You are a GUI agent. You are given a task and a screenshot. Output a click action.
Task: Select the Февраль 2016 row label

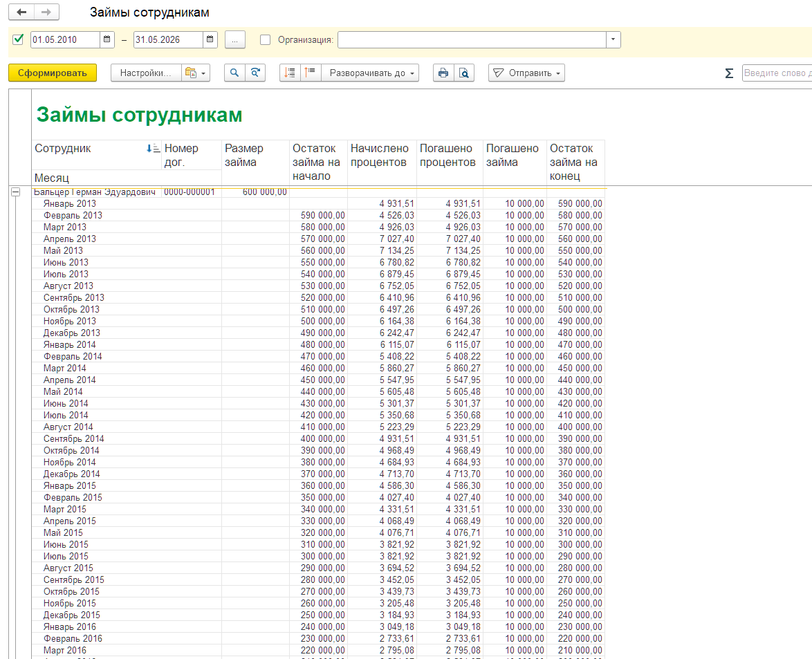point(73,639)
